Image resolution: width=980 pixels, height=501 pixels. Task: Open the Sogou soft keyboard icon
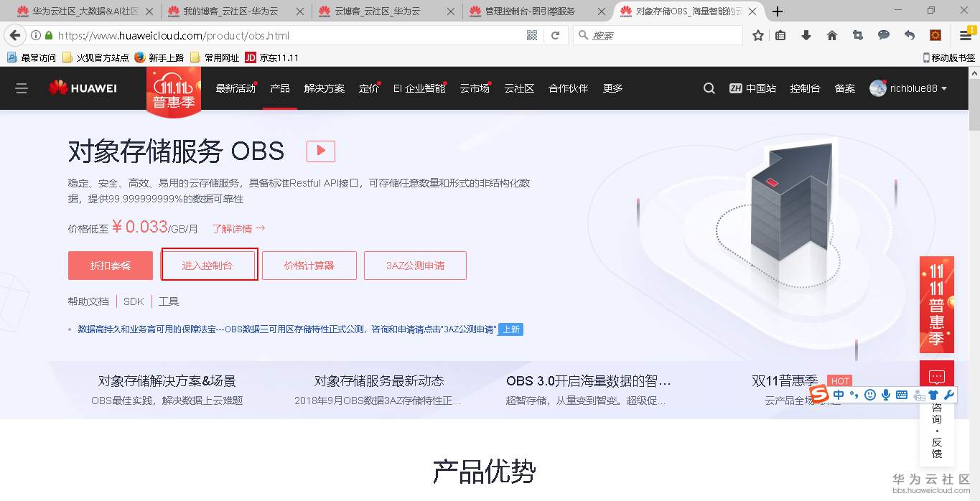pos(902,394)
